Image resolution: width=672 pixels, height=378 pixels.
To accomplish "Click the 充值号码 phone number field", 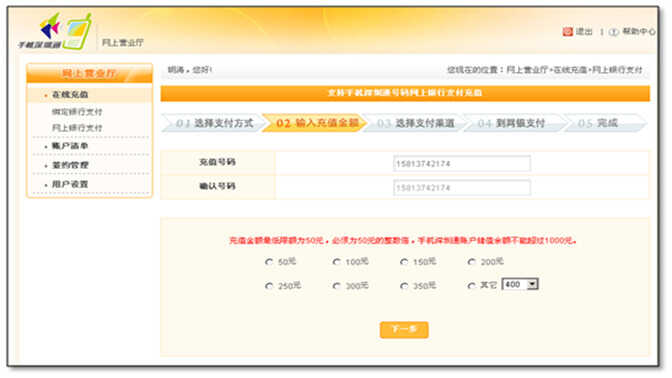I will pyautogui.click(x=462, y=164).
